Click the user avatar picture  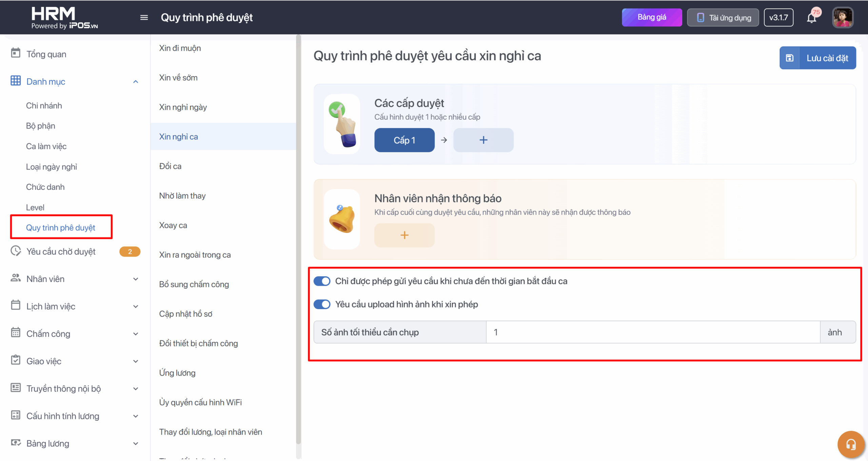pyautogui.click(x=843, y=18)
